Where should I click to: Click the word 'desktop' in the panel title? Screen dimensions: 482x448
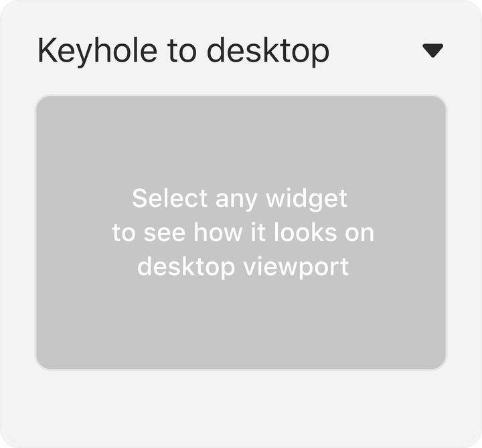click(x=268, y=52)
